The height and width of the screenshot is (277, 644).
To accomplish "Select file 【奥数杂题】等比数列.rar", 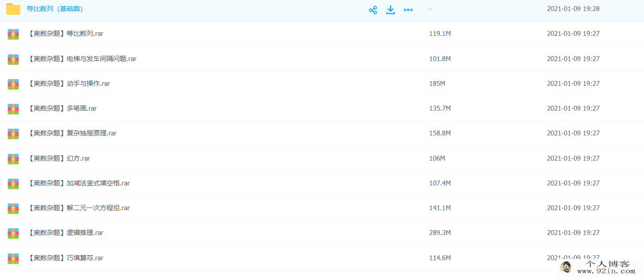I will pyautogui.click(x=65, y=34).
